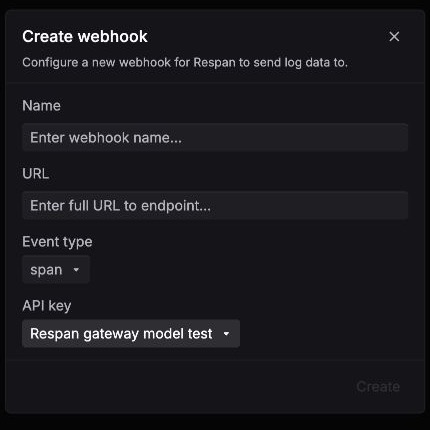Click the Create button

[x=378, y=387]
